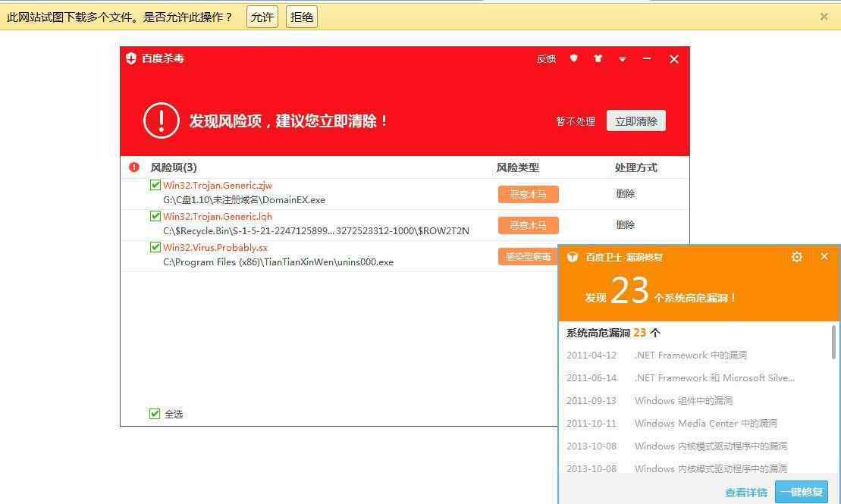Click the 发现风险项，建议您立即清除 warning text
Viewport: 841px width, 504px height.
click(x=289, y=121)
